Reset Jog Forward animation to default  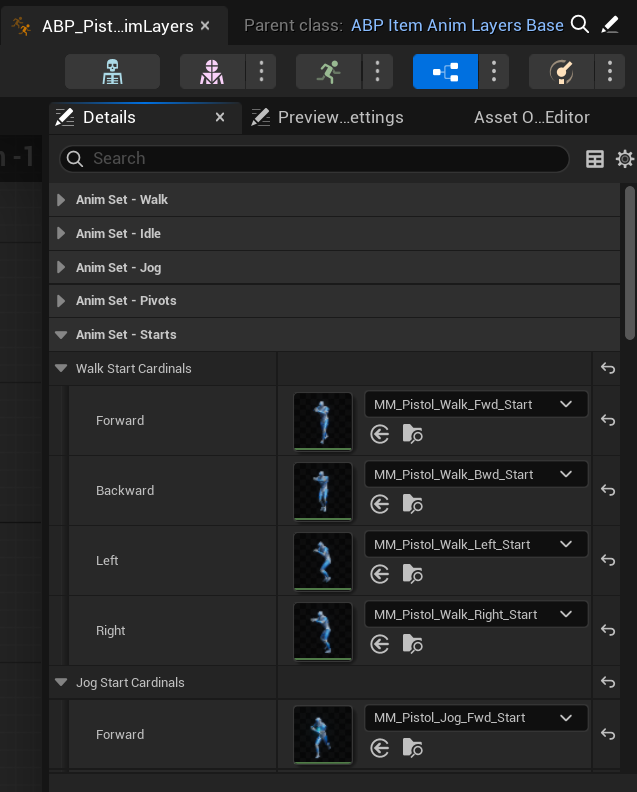click(x=608, y=734)
